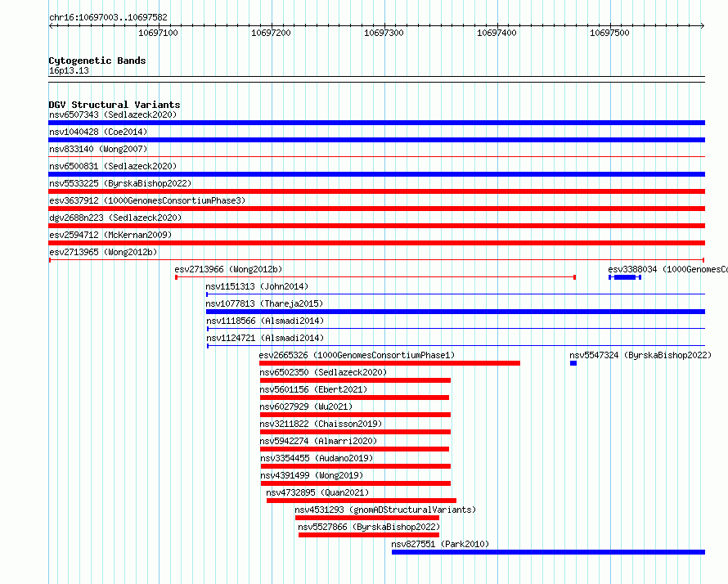728x584 pixels.
Task: Click the Cytogenetic Bands track title
Action: tap(97, 61)
